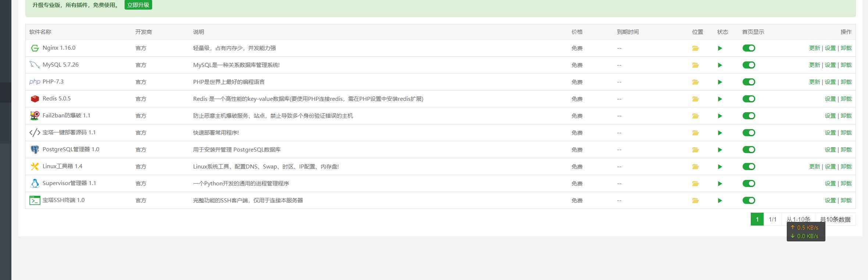
Task: Click network speed overlay widget
Action: click(806, 232)
